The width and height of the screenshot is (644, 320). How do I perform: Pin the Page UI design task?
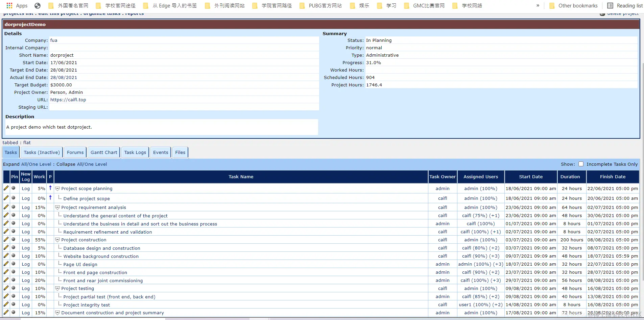14,264
